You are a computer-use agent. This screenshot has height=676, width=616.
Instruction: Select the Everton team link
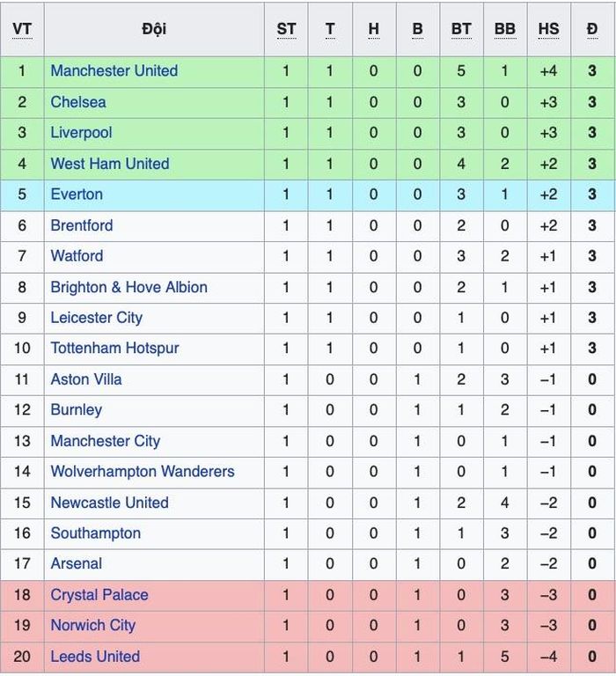77,195
